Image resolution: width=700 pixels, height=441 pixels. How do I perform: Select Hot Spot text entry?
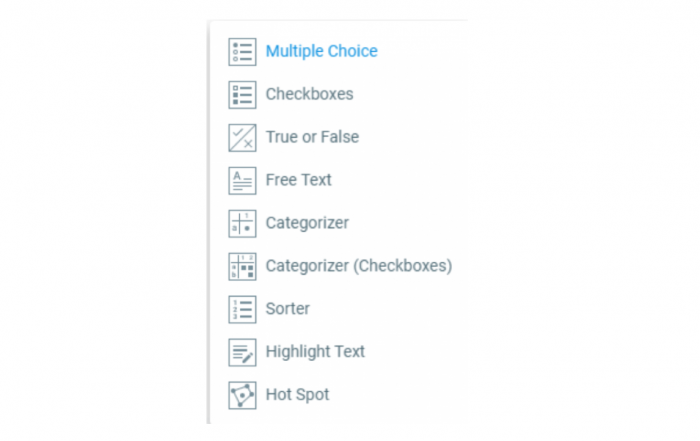click(297, 395)
